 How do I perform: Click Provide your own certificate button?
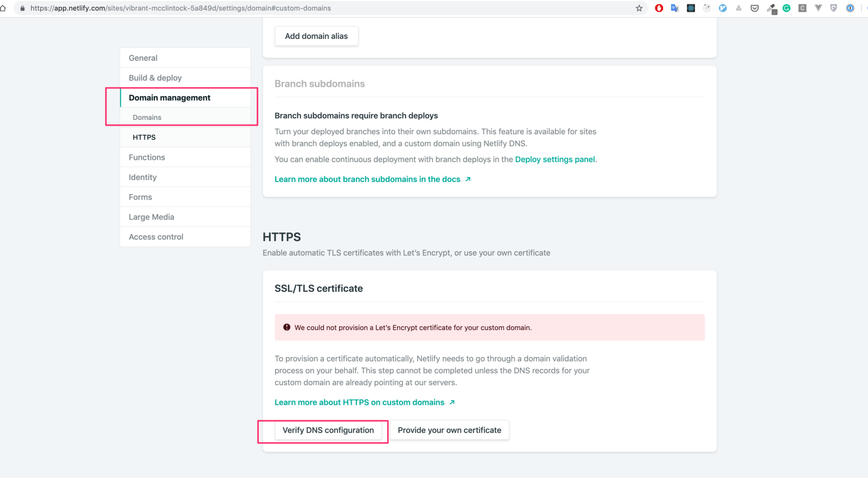tap(449, 430)
